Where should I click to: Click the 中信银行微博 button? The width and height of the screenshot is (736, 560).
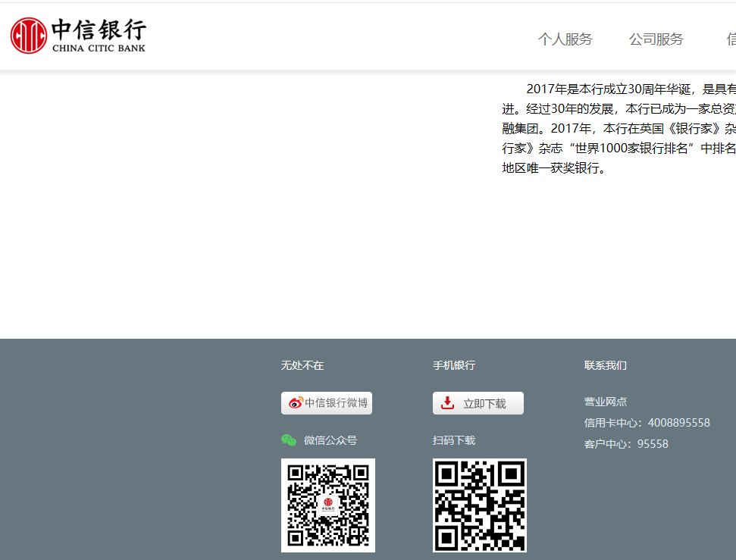(327, 403)
